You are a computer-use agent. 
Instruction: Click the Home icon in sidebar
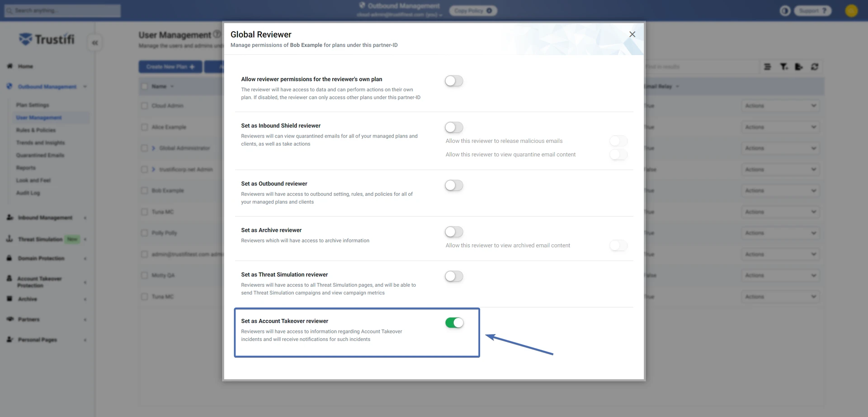(9, 66)
